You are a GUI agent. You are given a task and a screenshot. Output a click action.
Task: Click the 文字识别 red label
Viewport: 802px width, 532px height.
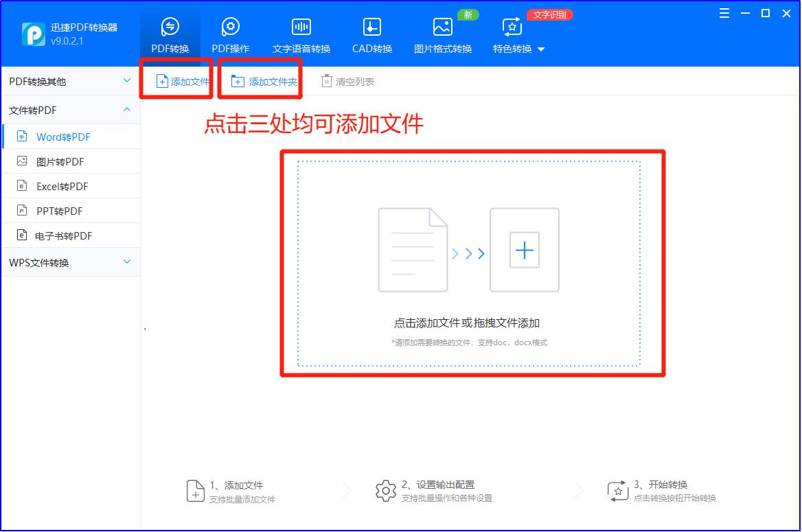[549, 13]
